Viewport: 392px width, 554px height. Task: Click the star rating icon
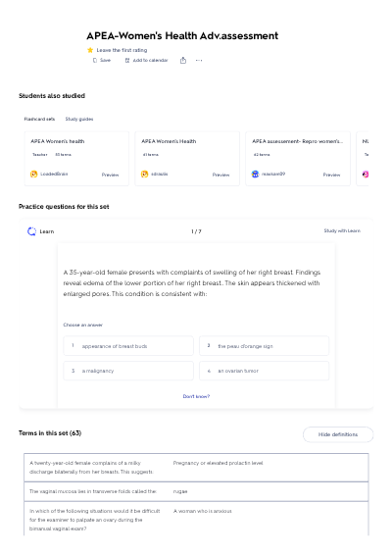tap(90, 50)
